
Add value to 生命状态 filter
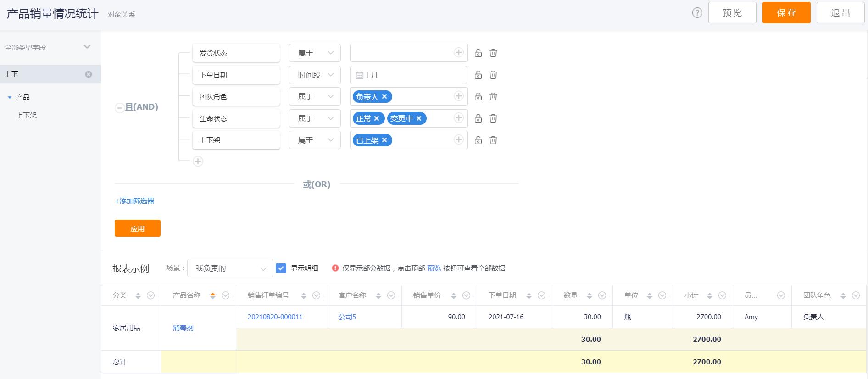click(x=458, y=118)
